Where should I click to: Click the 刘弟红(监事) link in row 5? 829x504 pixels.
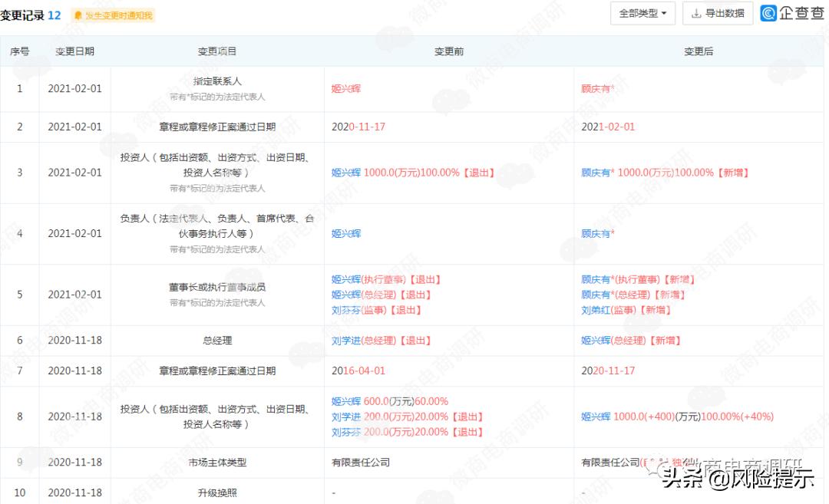tap(606, 310)
